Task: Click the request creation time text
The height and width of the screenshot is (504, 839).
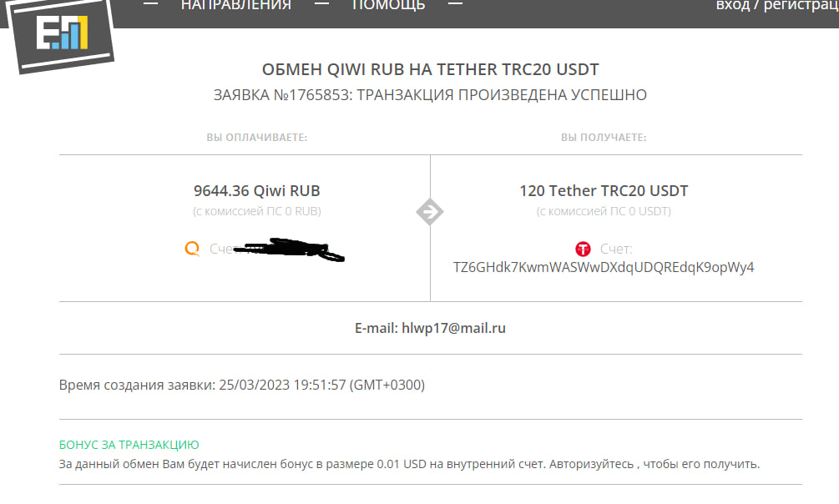Action: (242, 386)
